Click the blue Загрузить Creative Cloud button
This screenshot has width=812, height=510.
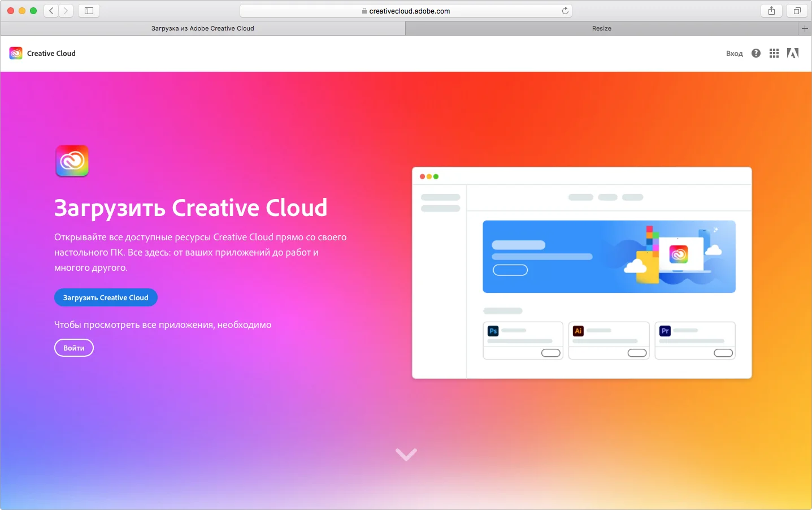click(x=106, y=297)
